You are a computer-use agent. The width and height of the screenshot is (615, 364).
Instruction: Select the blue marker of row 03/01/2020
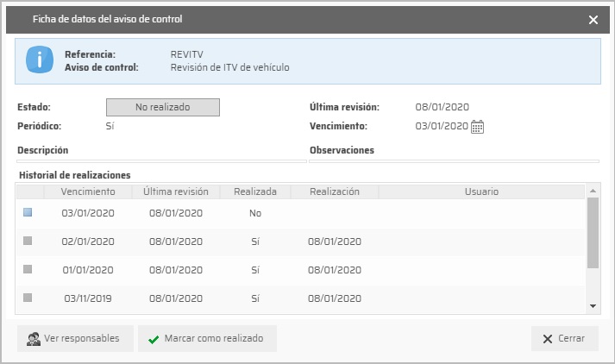28,212
